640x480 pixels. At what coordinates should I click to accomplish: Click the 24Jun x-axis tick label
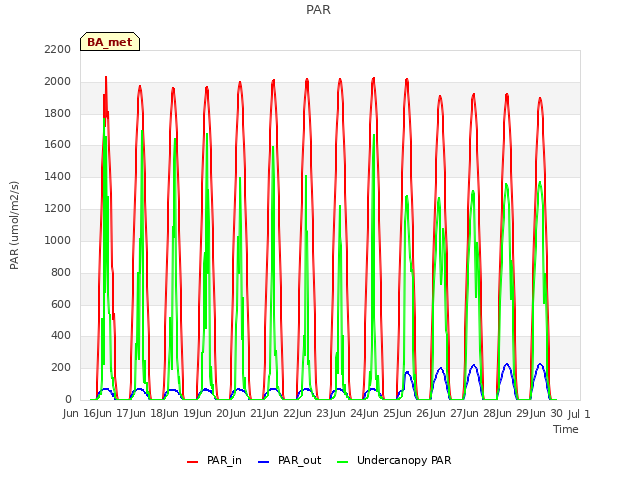pos(364,414)
